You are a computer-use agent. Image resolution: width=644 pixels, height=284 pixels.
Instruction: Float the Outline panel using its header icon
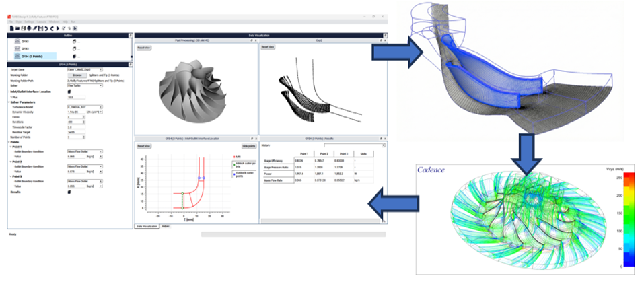point(131,36)
